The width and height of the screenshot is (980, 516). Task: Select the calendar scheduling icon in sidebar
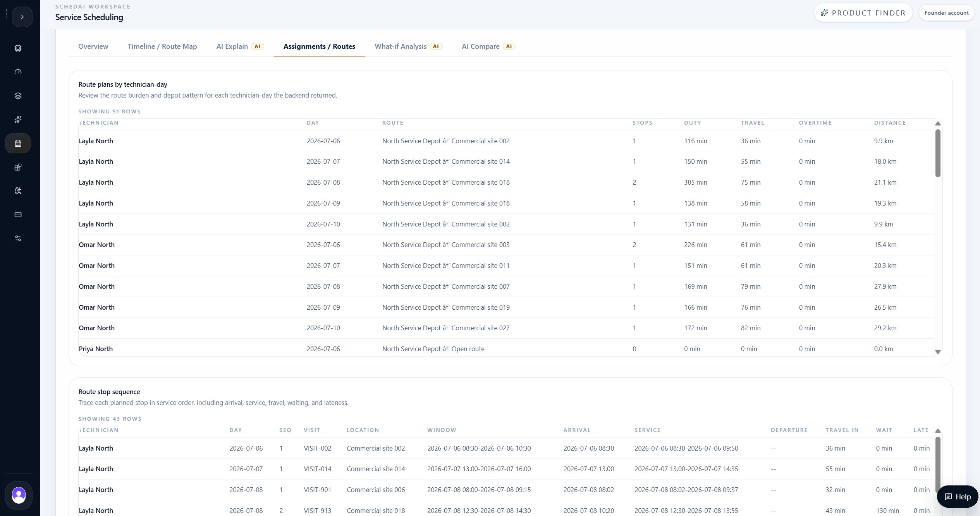tap(18, 143)
